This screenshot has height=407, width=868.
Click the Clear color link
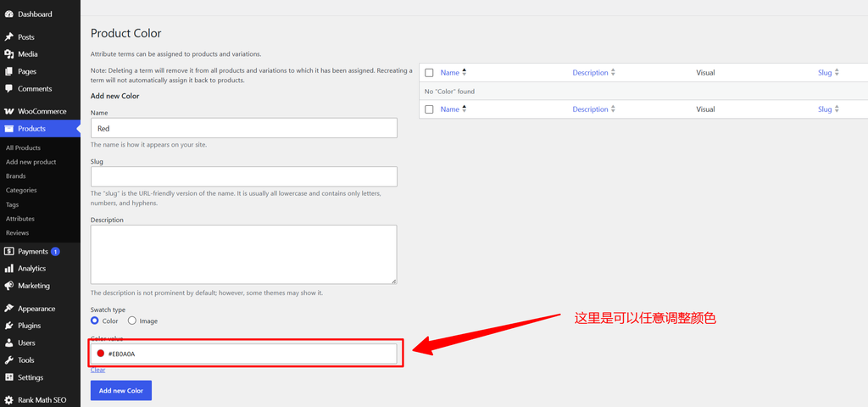[98, 370]
